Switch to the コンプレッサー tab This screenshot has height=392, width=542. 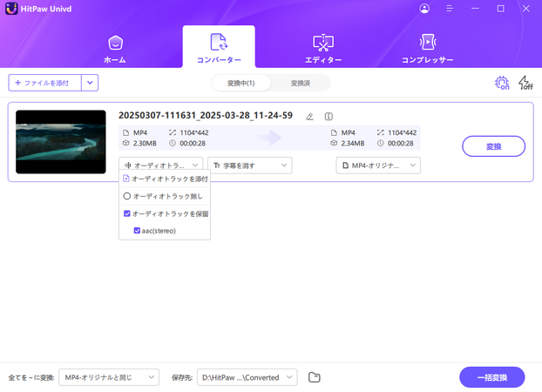[x=428, y=49]
